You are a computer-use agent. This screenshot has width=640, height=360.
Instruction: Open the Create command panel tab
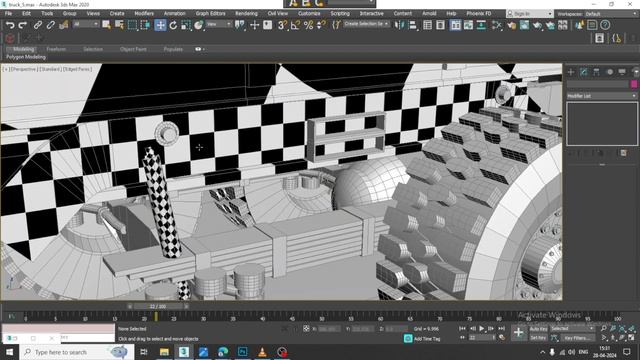(x=571, y=72)
